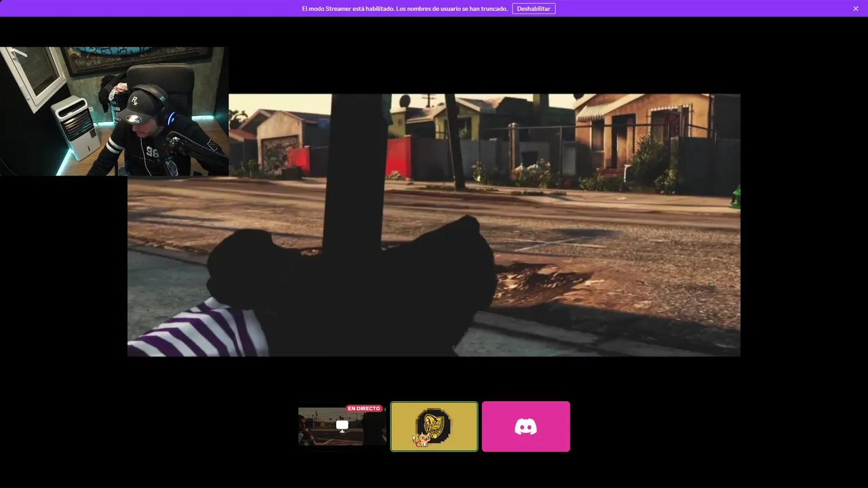Disable Streamer mode with Deshabilitar button
The height and width of the screenshot is (488, 868).
pyautogui.click(x=534, y=9)
